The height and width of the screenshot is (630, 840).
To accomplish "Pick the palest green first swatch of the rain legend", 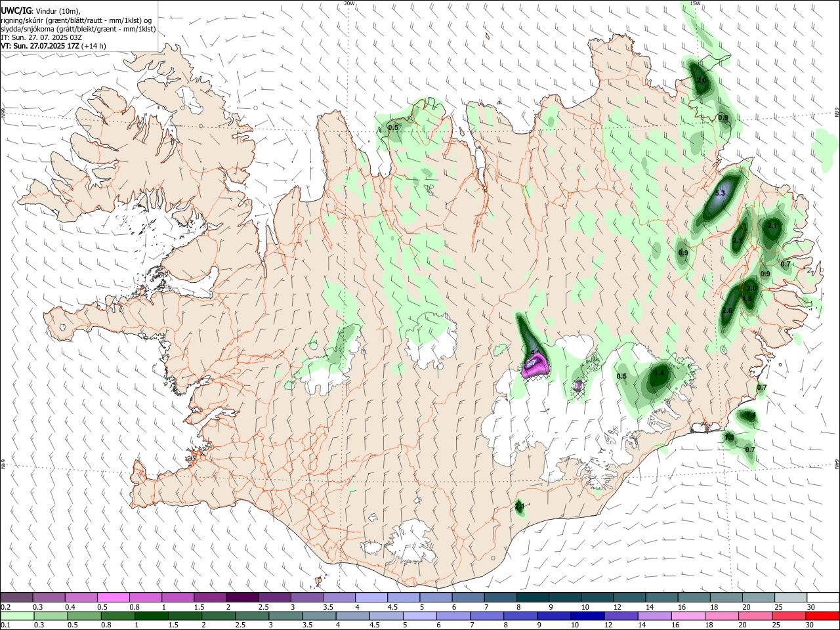I will point(17,616).
